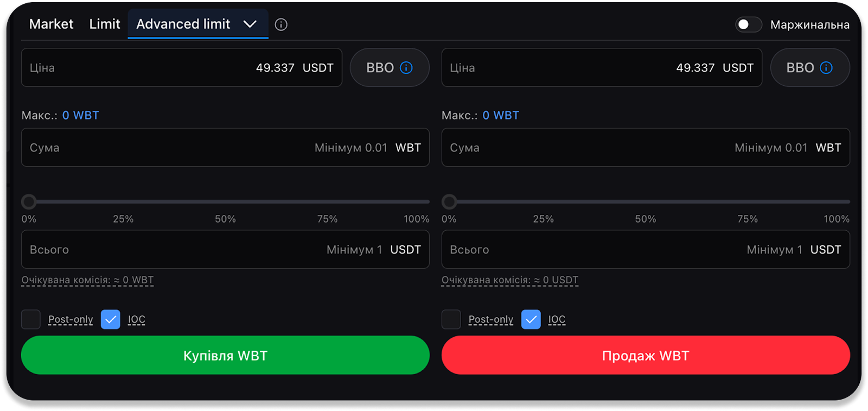Switch to the Market order tab
Viewport: 868px width, 411px height.
click(51, 24)
